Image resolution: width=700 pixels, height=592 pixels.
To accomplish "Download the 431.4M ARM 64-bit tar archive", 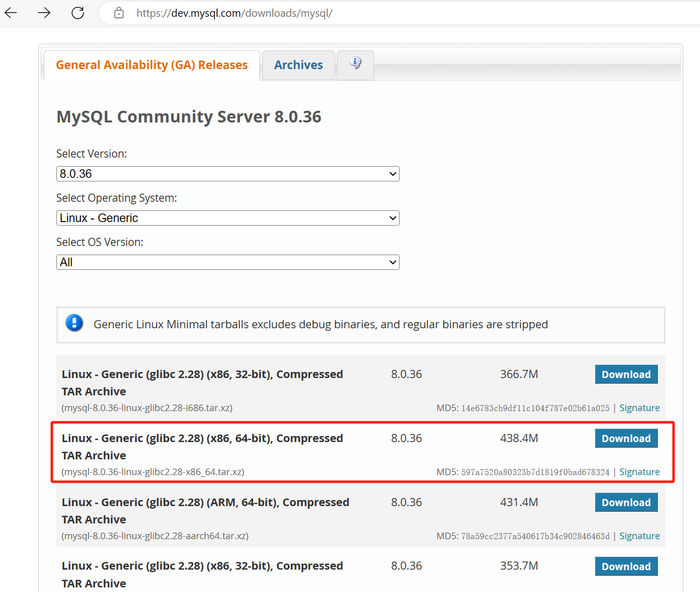I will (x=626, y=503).
